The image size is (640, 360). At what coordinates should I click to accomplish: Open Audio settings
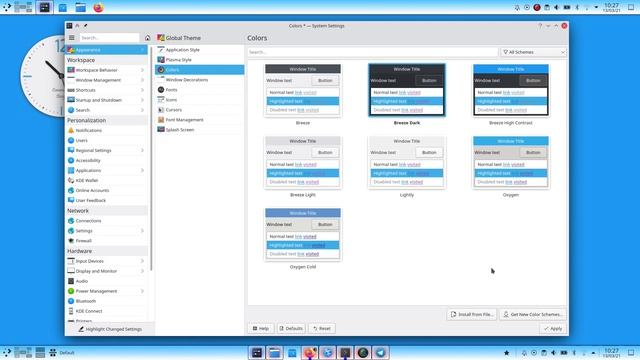point(107,281)
